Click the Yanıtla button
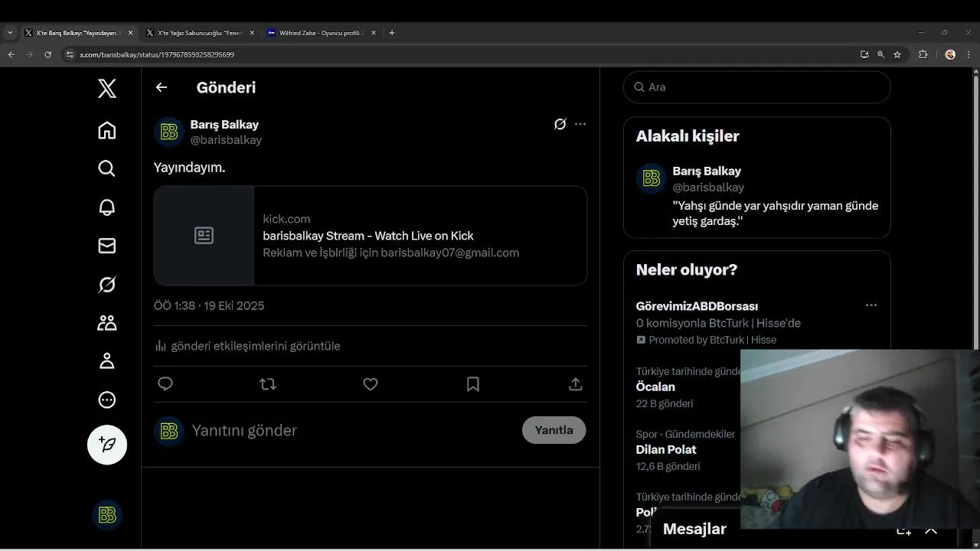Image resolution: width=980 pixels, height=551 pixels. point(554,430)
